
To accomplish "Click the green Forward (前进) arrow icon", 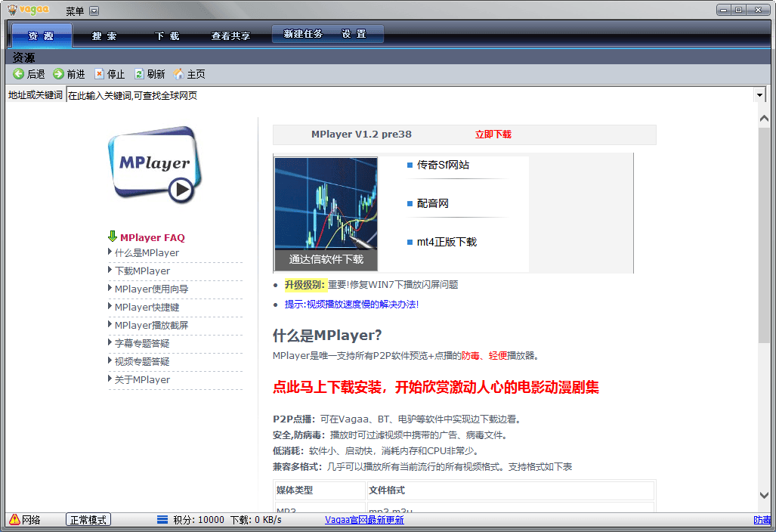I will (x=58, y=74).
